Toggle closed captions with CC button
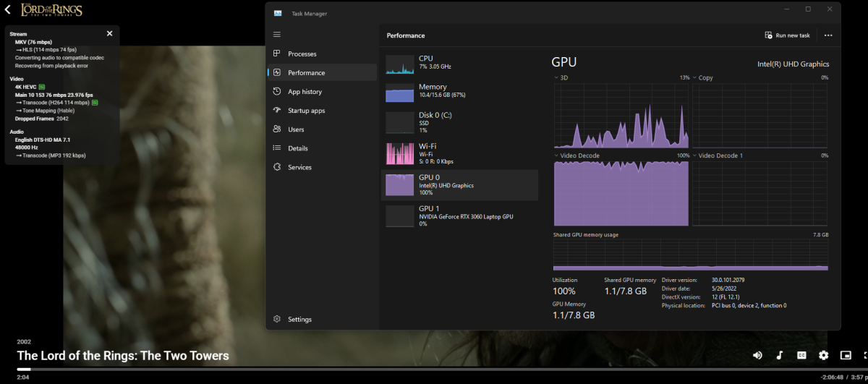 pos(801,355)
